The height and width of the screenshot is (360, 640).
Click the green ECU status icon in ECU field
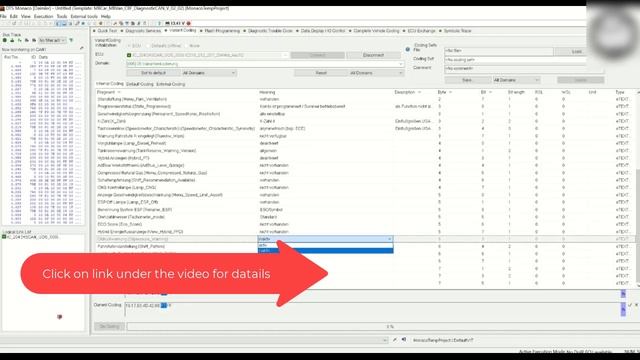tap(129, 55)
